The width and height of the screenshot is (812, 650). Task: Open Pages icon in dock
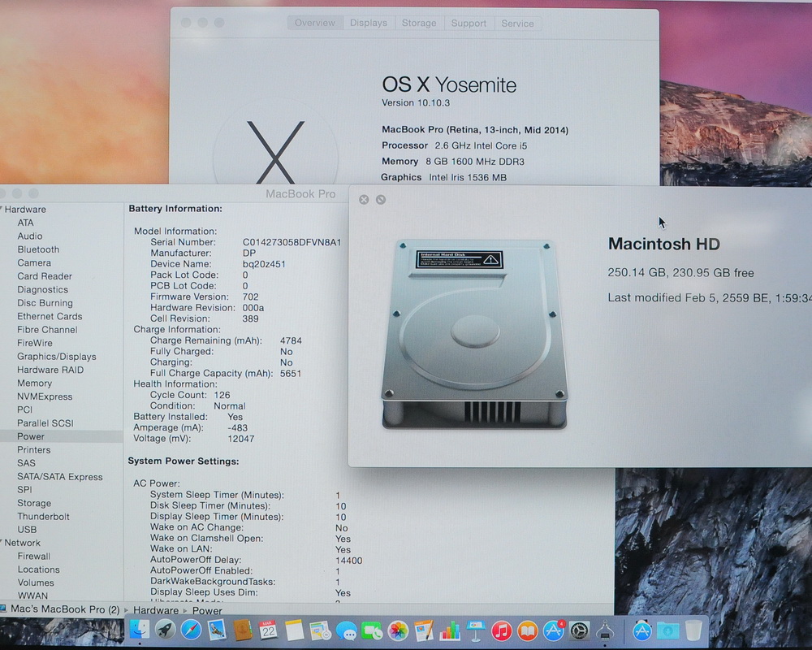click(x=424, y=630)
